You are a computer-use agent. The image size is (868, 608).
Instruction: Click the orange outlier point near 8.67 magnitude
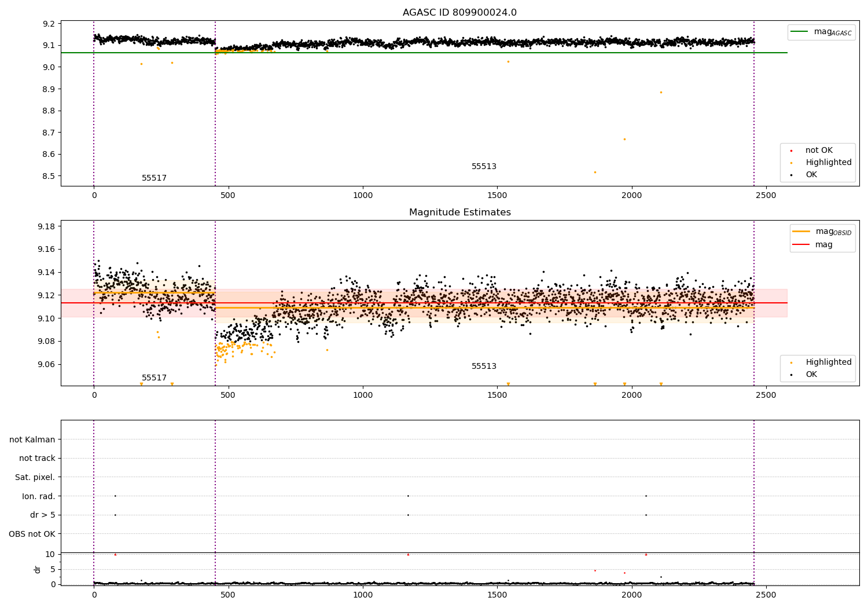pyautogui.click(x=624, y=139)
